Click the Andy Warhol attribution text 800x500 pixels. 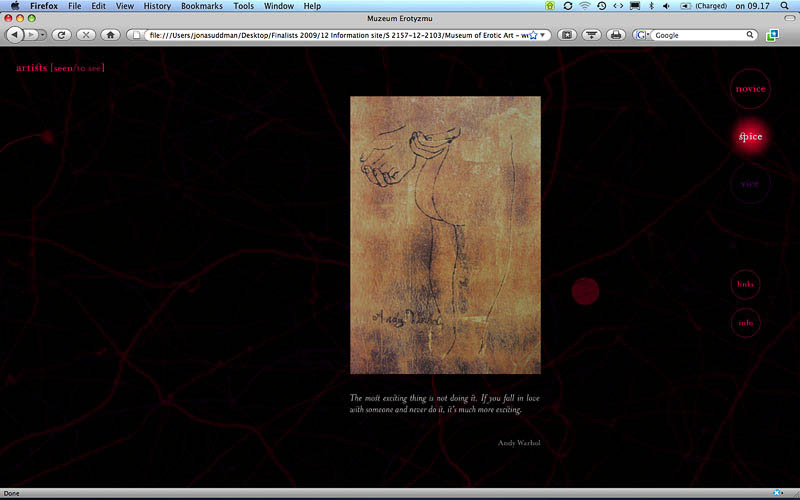coord(519,443)
